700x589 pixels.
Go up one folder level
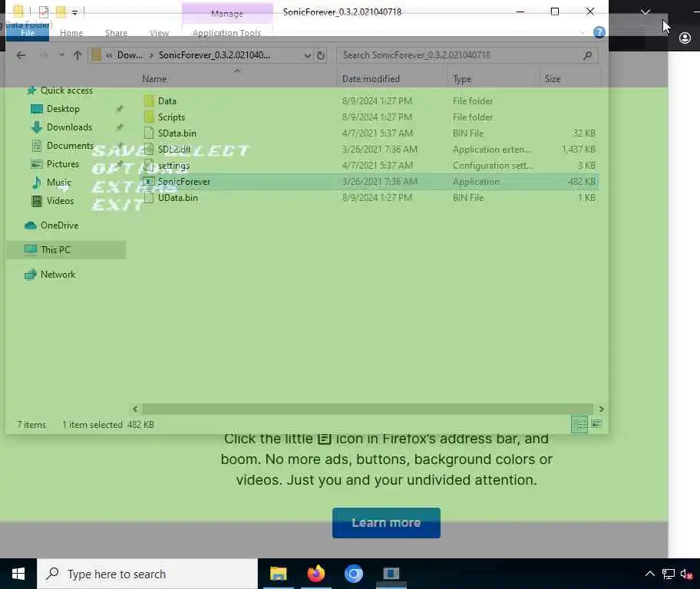point(78,55)
